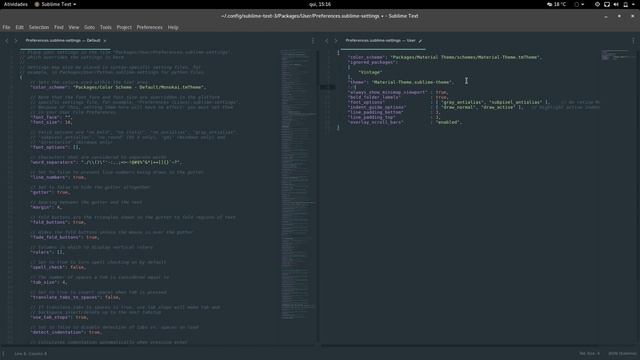The height and width of the screenshot is (360, 640).
Task: Click the network icon in system tray
Action: pyautogui.click(x=607, y=4)
